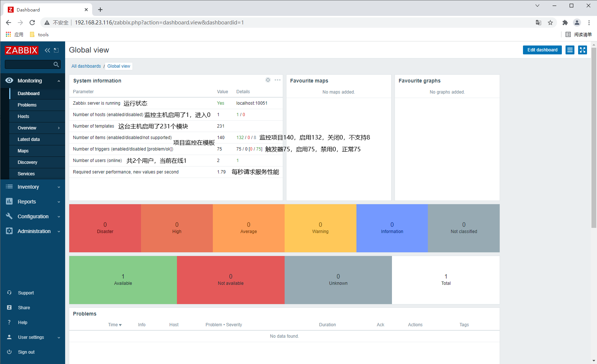597x364 pixels.
Task: Click the User settings person icon
Action: [x=9, y=337]
